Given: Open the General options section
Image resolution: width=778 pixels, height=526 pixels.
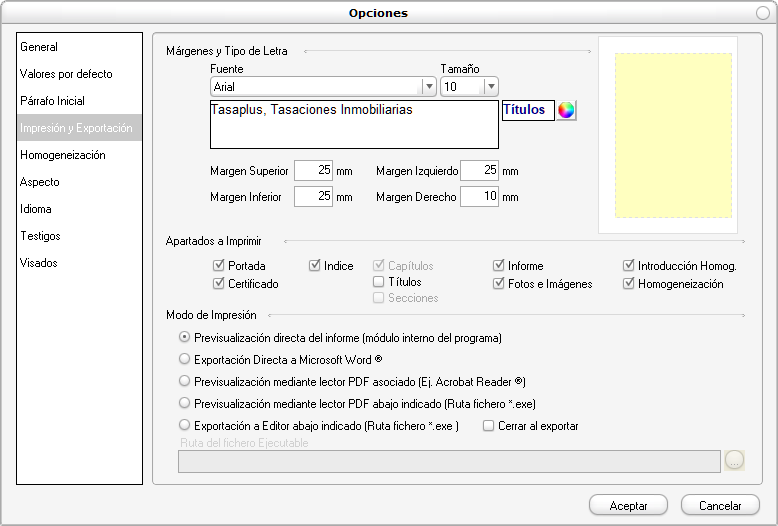Looking at the screenshot, I should click(x=39, y=47).
